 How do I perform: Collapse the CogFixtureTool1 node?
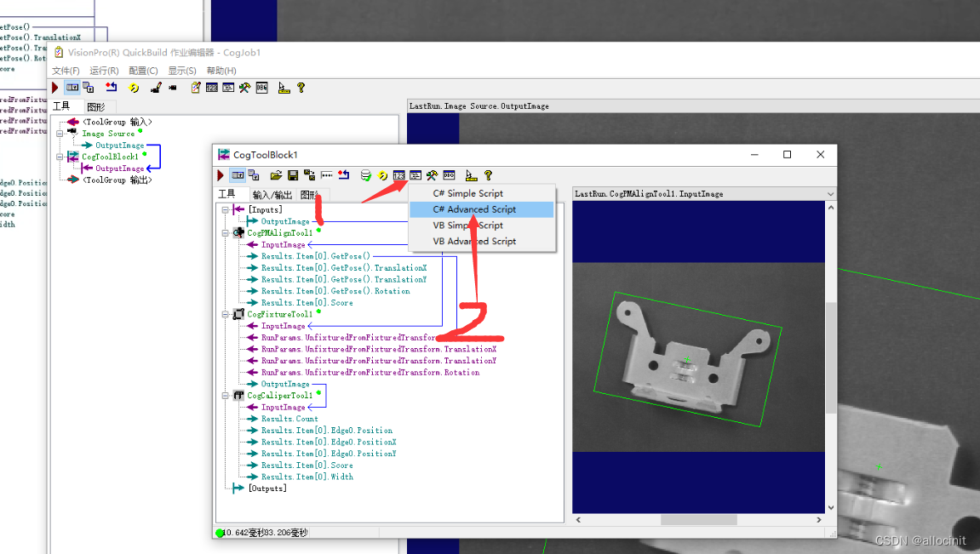pyautogui.click(x=225, y=314)
